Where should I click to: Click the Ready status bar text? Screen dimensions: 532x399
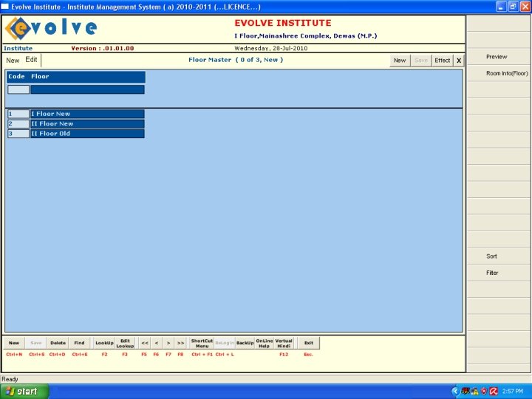pyautogui.click(x=10, y=379)
